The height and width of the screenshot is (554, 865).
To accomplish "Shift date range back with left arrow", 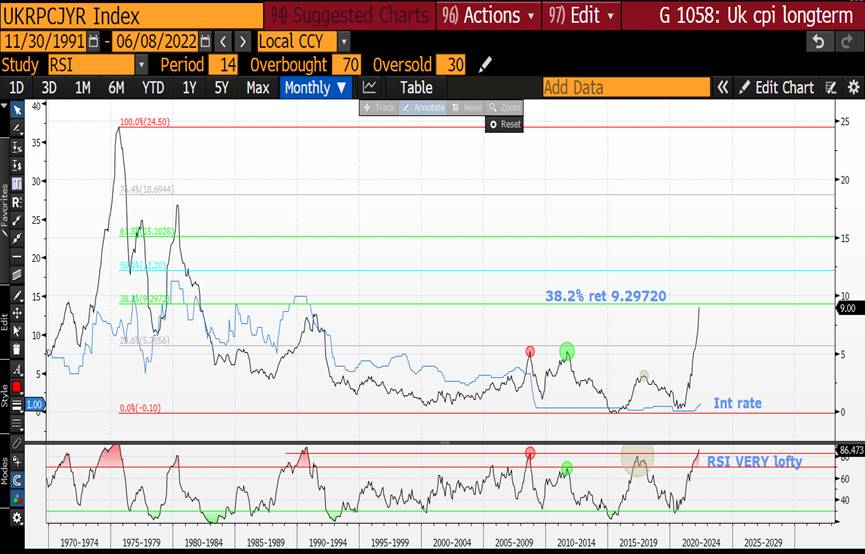I will (223, 41).
